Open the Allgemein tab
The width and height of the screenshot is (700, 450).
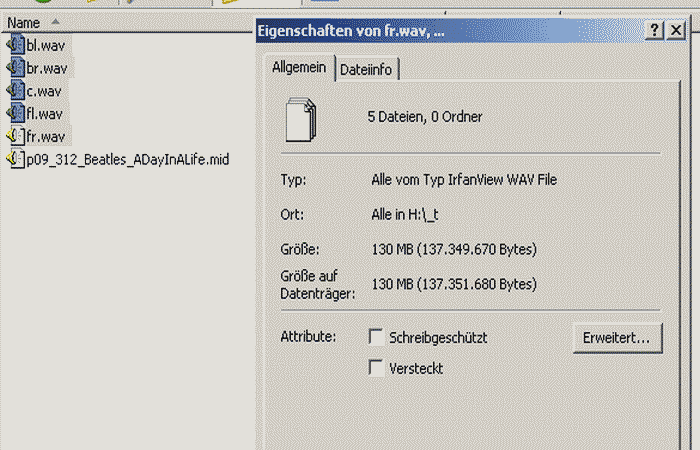point(298,68)
